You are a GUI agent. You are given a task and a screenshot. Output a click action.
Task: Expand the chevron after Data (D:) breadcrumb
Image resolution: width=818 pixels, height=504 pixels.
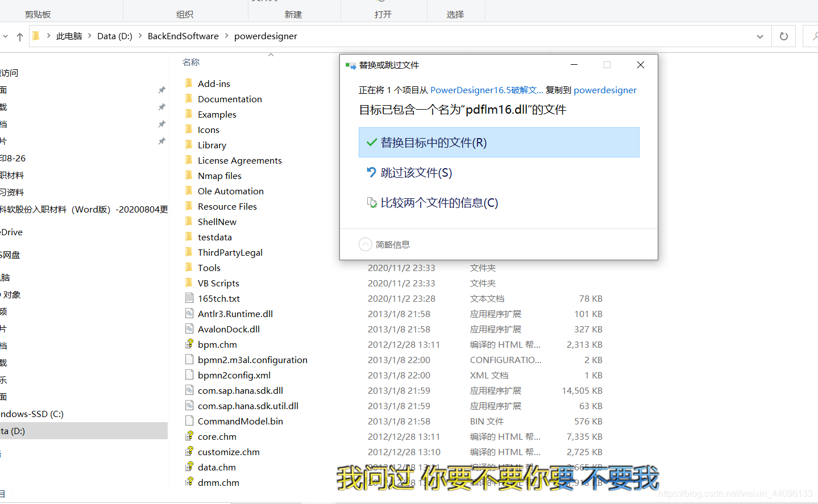(140, 36)
